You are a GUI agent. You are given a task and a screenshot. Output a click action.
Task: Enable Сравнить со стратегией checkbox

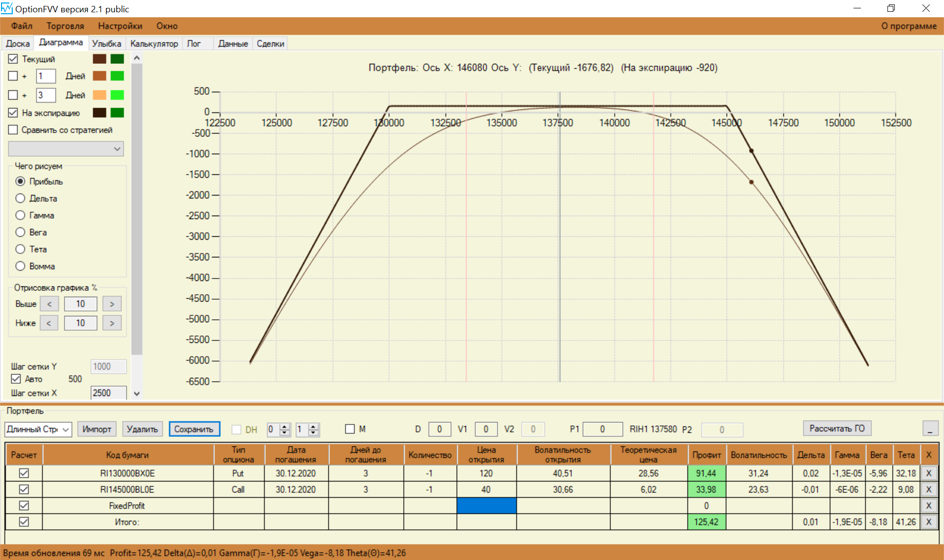[13, 130]
